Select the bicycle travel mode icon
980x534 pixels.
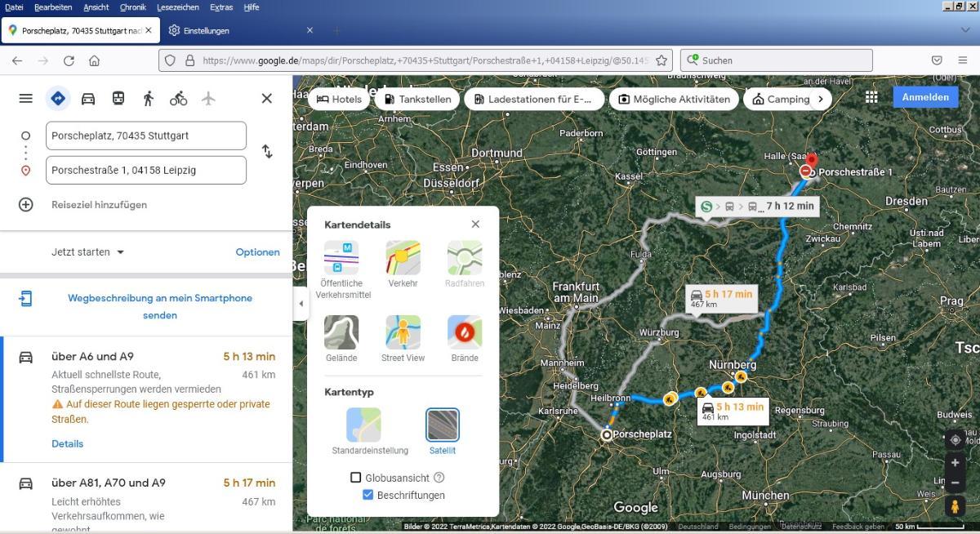[178, 99]
